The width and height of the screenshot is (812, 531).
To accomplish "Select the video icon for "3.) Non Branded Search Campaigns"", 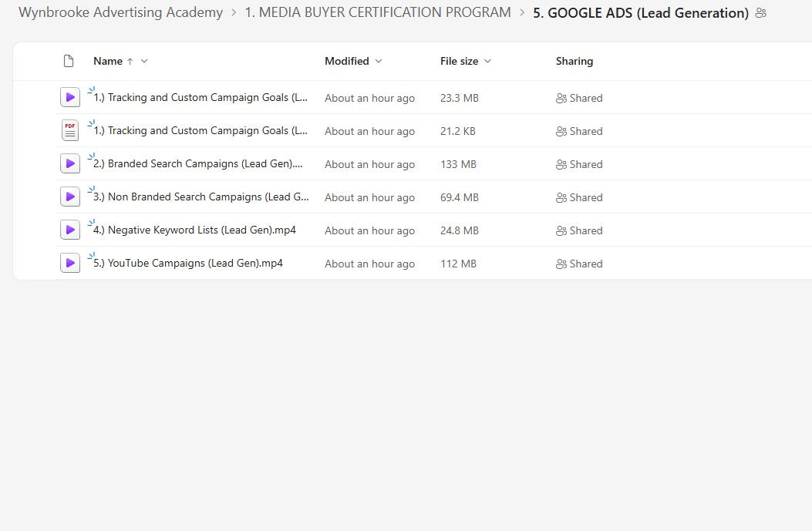I will (x=70, y=197).
